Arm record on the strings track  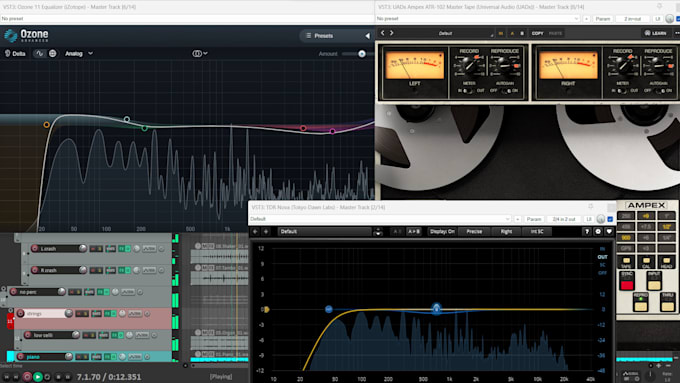20,313
